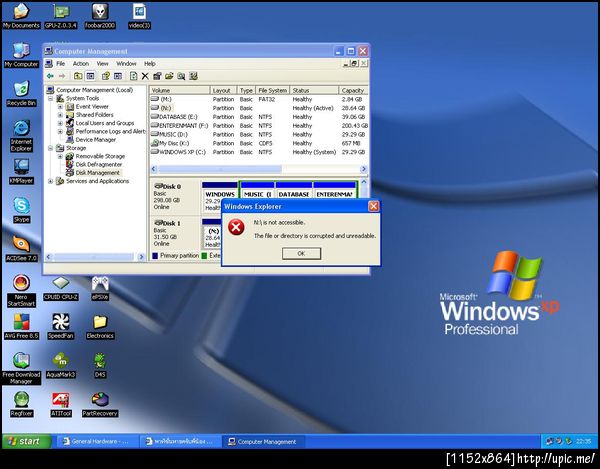Expand the Removable Storage node
The image size is (600, 469).
[x=60, y=156]
